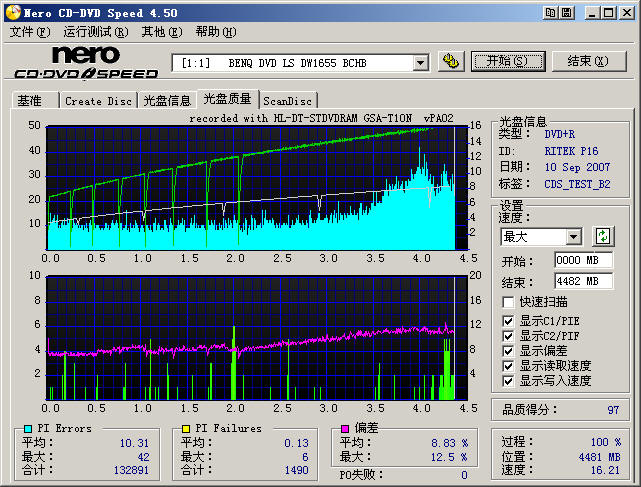Click the 结束(X) exit button

pos(589,61)
